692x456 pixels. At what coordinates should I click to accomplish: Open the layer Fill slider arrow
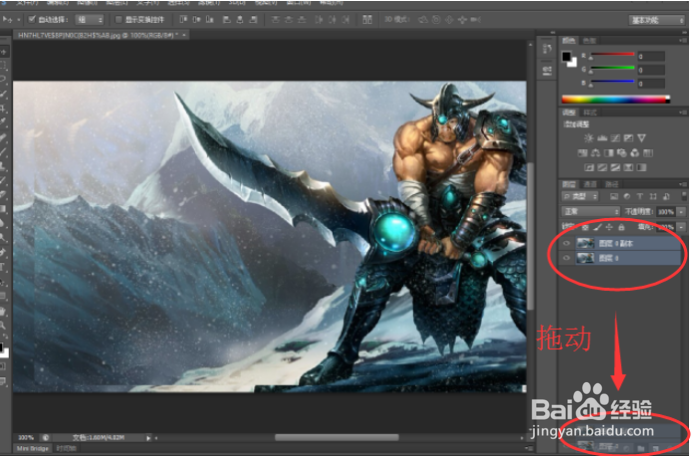(682, 227)
